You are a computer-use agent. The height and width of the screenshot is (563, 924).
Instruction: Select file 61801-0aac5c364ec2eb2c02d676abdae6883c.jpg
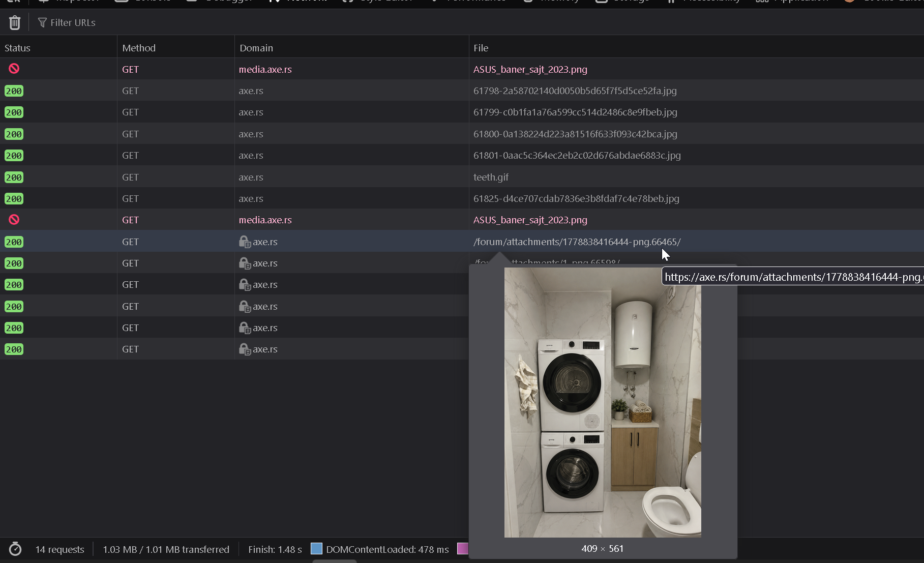click(577, 155)
